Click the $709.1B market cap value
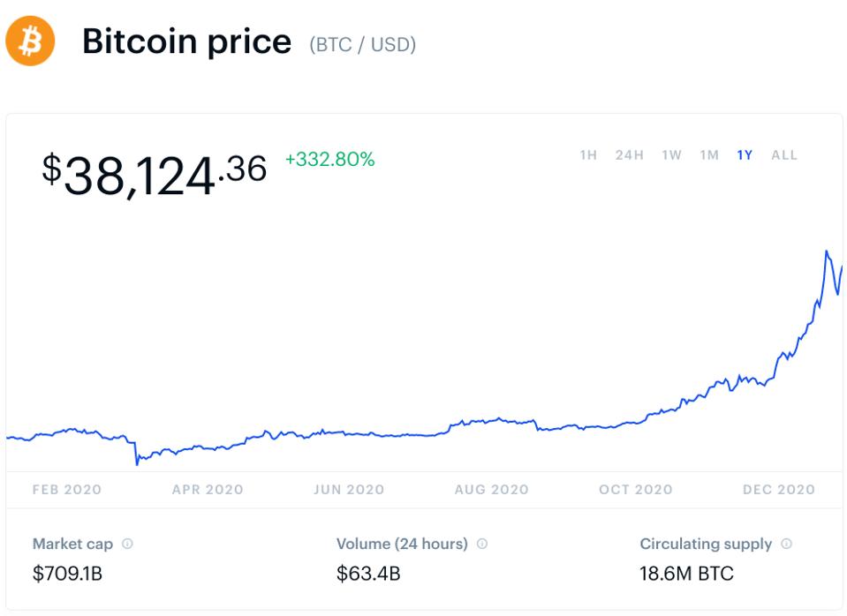The width and height of the screenshot is (847, 616). tap(67, 574)
